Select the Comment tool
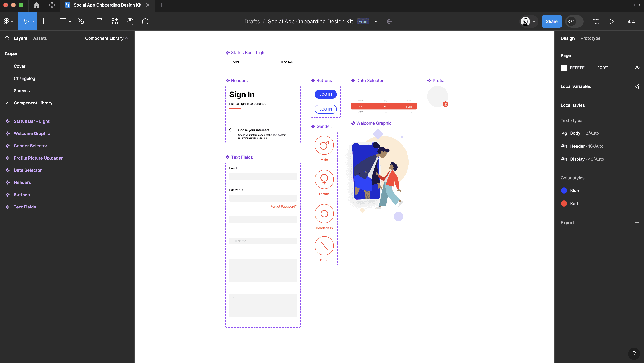Viewport: 644px width, 363px height. click(145, 21)
